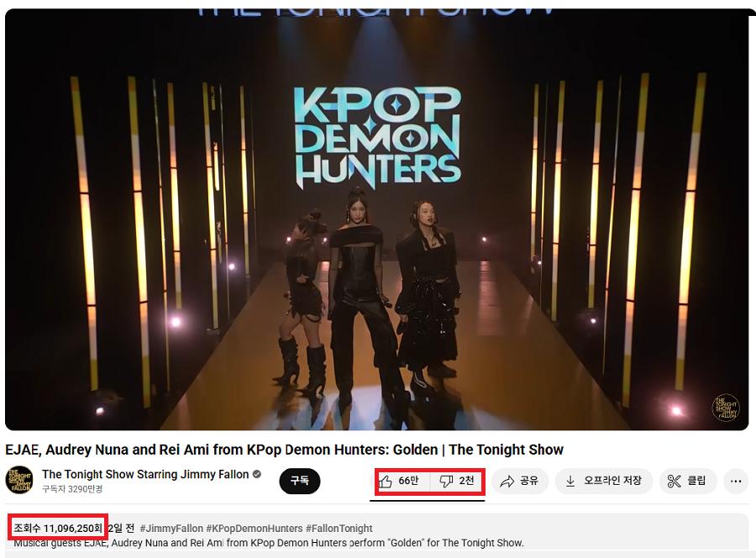Like the video with thumbs-up icon
Viewport: 756px width, 558px height.
[x=386, y=481]
